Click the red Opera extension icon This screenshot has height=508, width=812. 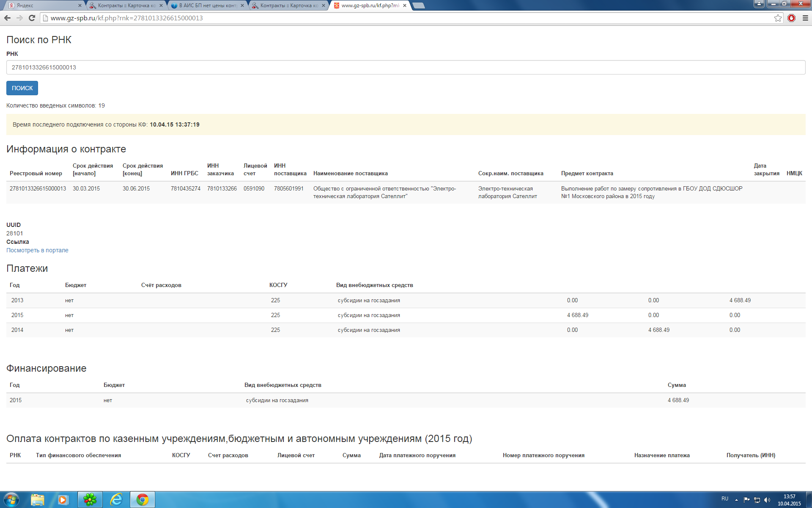coord(791,18)
